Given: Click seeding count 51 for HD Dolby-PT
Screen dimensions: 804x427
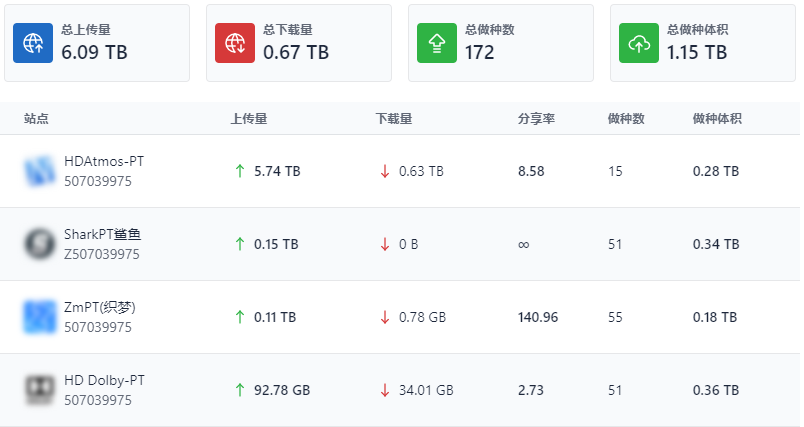Looking at the screenshot, I should click(615, 390).
